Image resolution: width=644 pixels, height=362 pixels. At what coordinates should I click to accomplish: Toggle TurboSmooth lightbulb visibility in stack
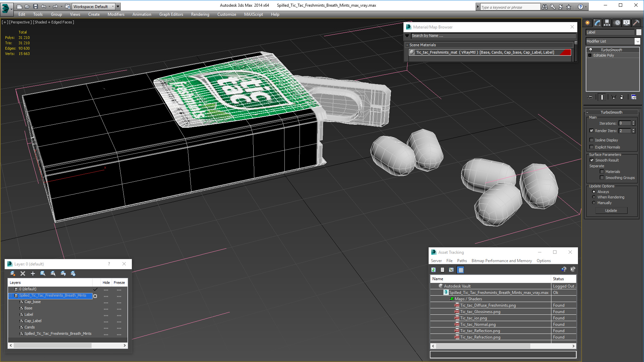[x=591, y=50]
